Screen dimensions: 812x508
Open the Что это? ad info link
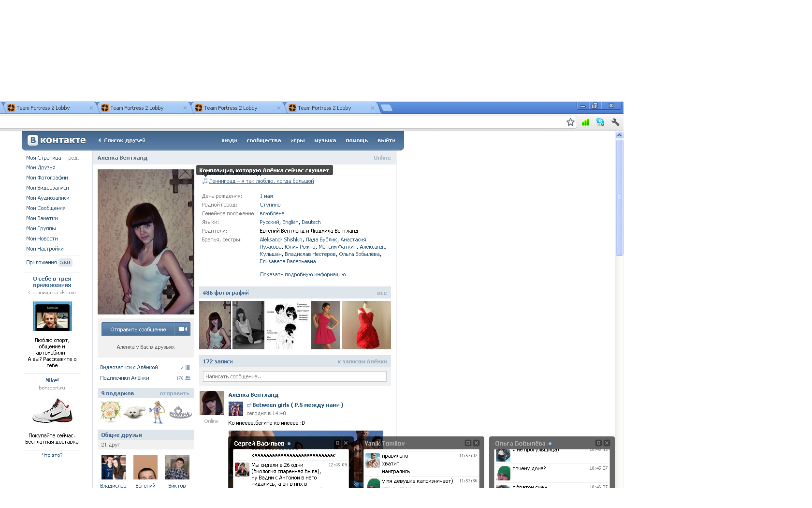52,455
